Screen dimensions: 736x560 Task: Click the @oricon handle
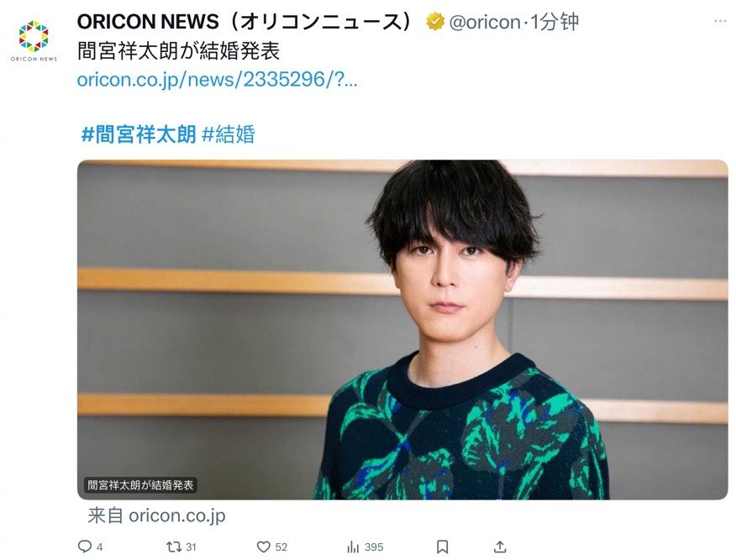pyautogui.click(x=485, y=22)
